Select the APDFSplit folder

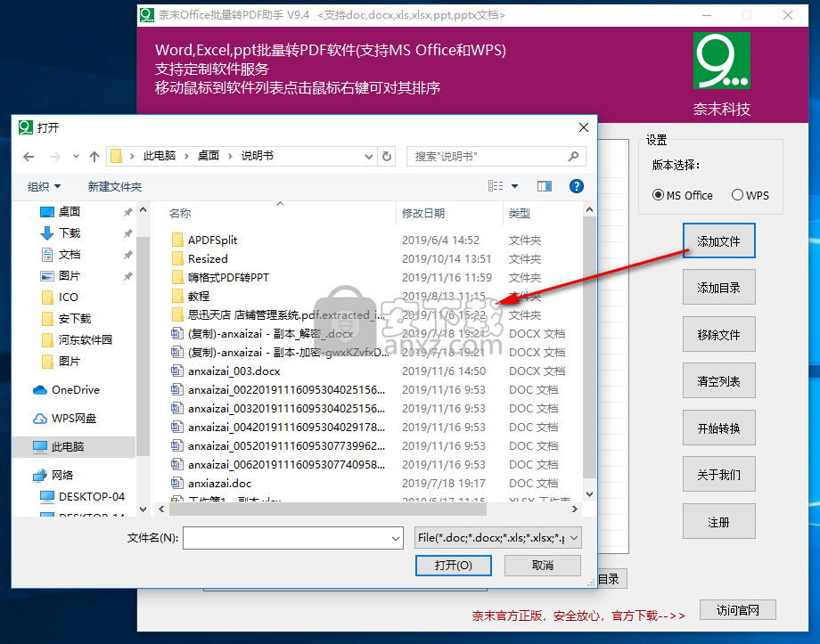[x=212, y=240]
